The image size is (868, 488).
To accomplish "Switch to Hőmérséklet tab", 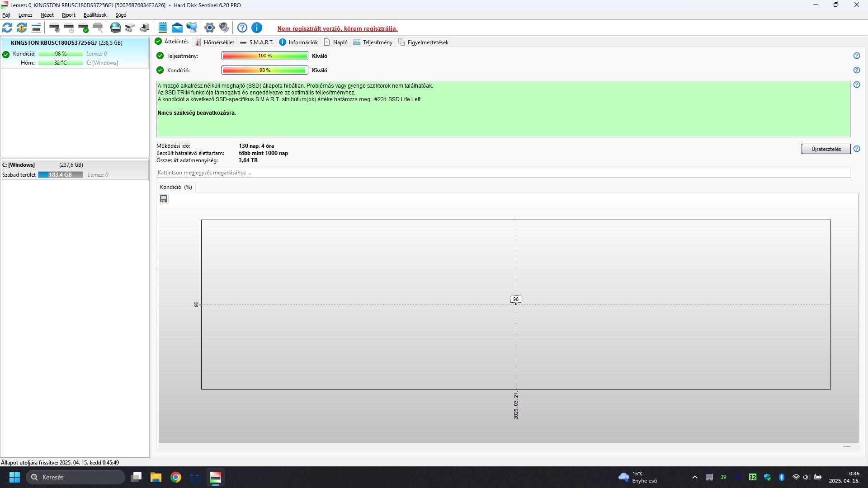I will (x=215, y=42).
